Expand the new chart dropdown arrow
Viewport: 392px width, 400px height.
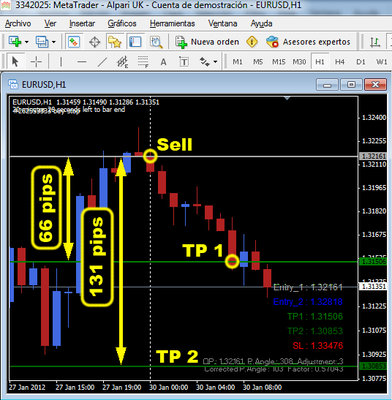coord(27,42)
